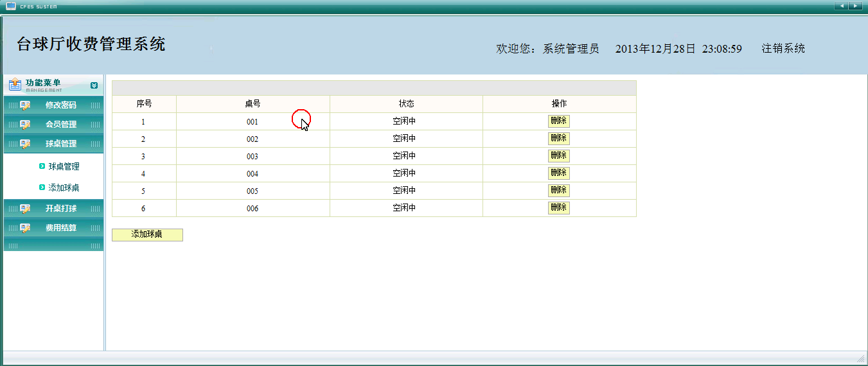Delete table 002 using 删除 button
Image resolution: width=868 pixels, height=366 pixels.
tap(559, 138)
